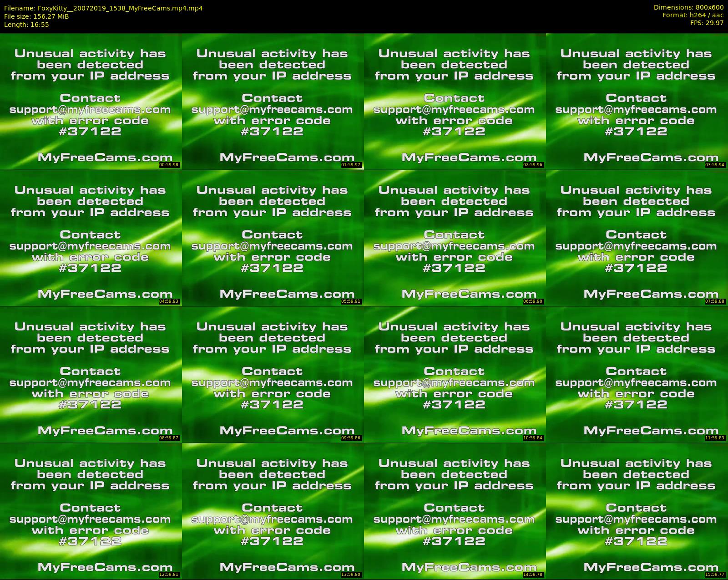The height and width of the screenshot is (580, 728).
Task: Open the thumbnail stamped 01:59.97
Action: (273, 101)
